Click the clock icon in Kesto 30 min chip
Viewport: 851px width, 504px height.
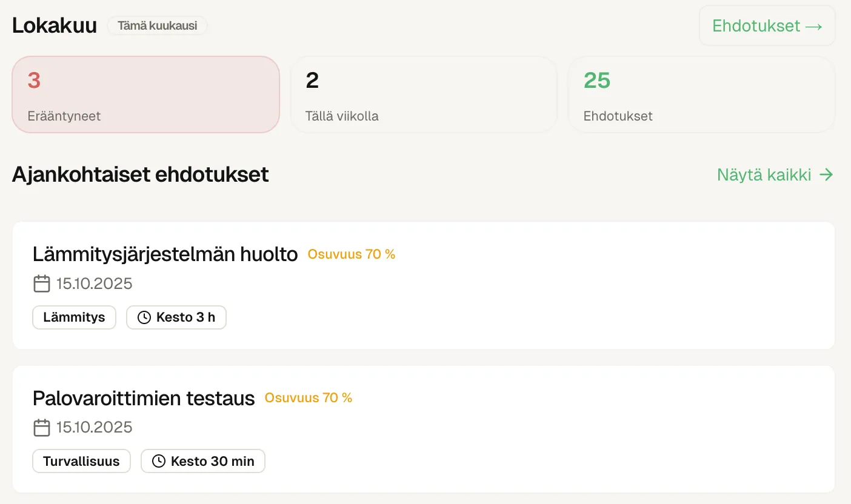(159, 461)
